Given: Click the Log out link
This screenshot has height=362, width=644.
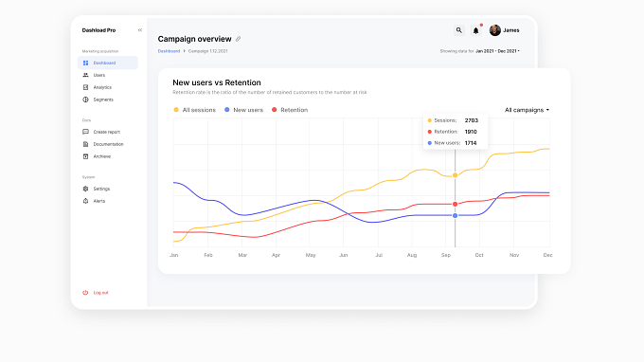Looking at the screenshot, I should click(100, 293).
